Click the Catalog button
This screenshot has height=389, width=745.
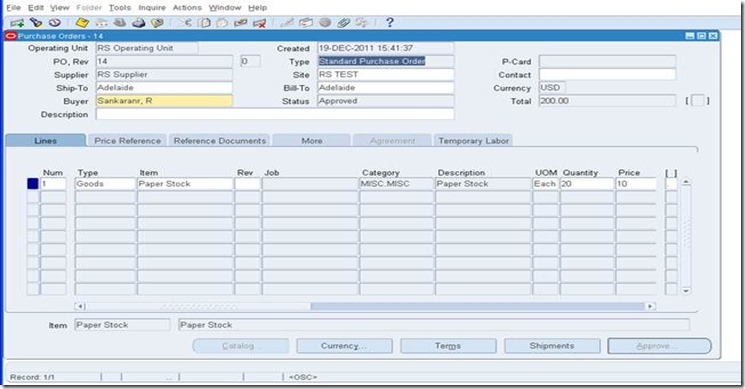click(x=240, y=346)
